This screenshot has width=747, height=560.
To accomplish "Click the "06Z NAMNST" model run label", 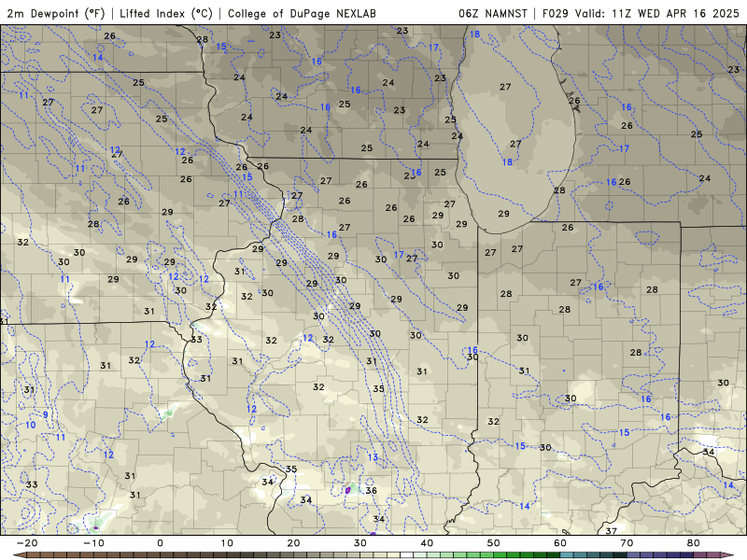I will click(493, 13).
